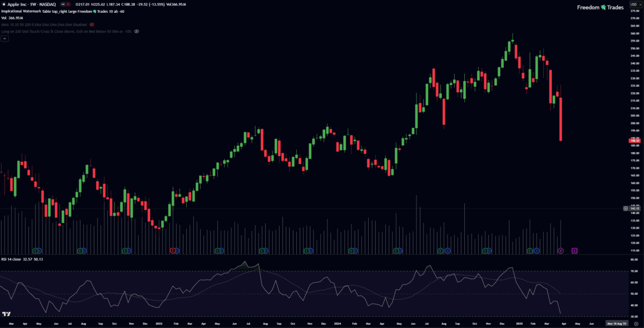The width and height of the screenshot is (644, 328).
Task: Click the 260.00 price scale label
Action: [x=634, y=33]
